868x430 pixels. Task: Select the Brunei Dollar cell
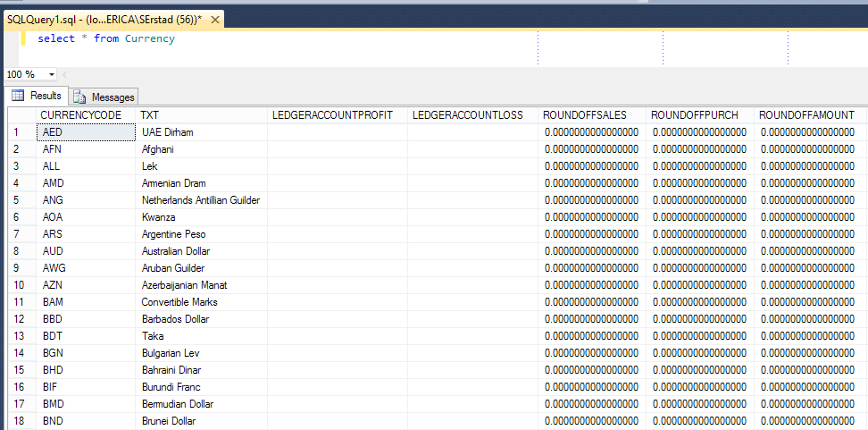pyautogui.click(x=168, y=421)
